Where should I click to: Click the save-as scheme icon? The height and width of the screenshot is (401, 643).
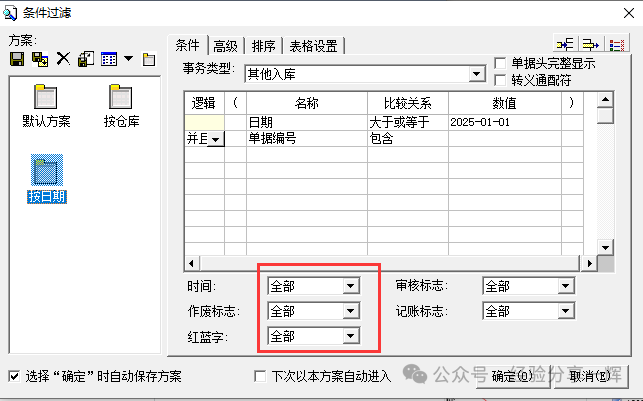coord(40,59)
